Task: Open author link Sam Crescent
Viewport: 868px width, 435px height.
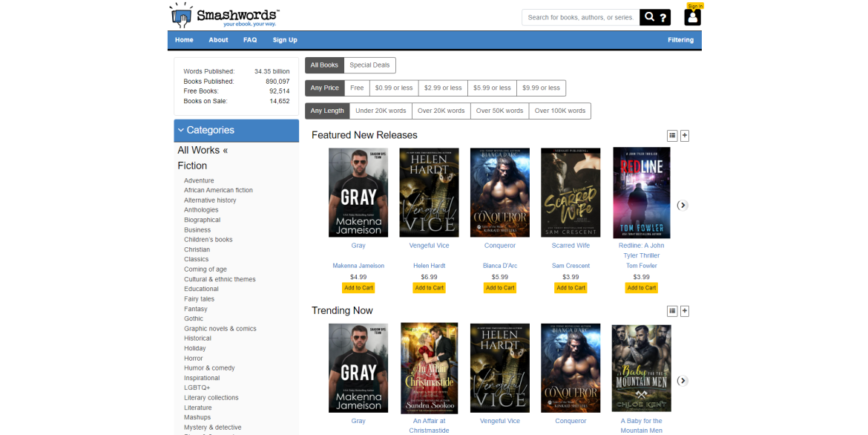Action: coord(571,266)
